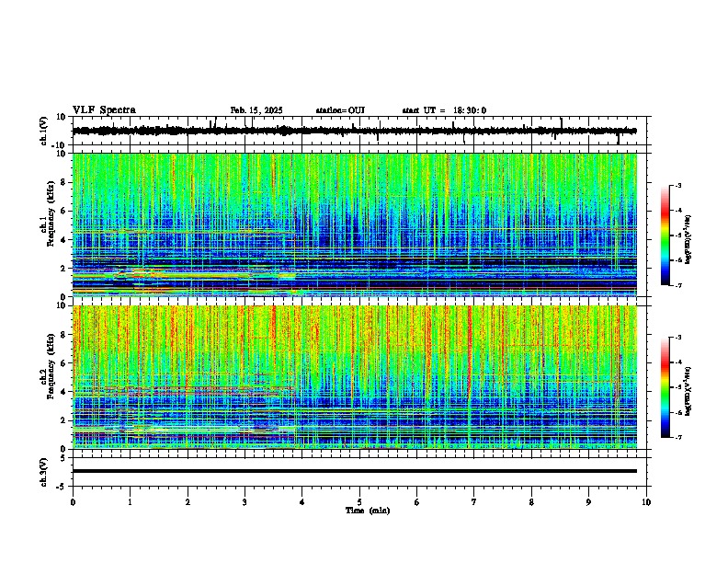
Task: Click the ch.3(V) axis label
Action: 44,472
